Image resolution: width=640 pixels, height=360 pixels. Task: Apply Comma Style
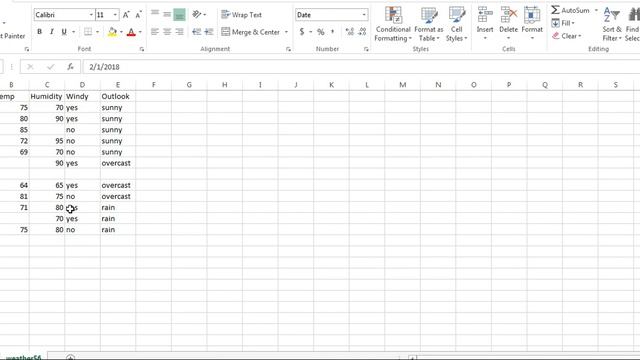[333, 32]
